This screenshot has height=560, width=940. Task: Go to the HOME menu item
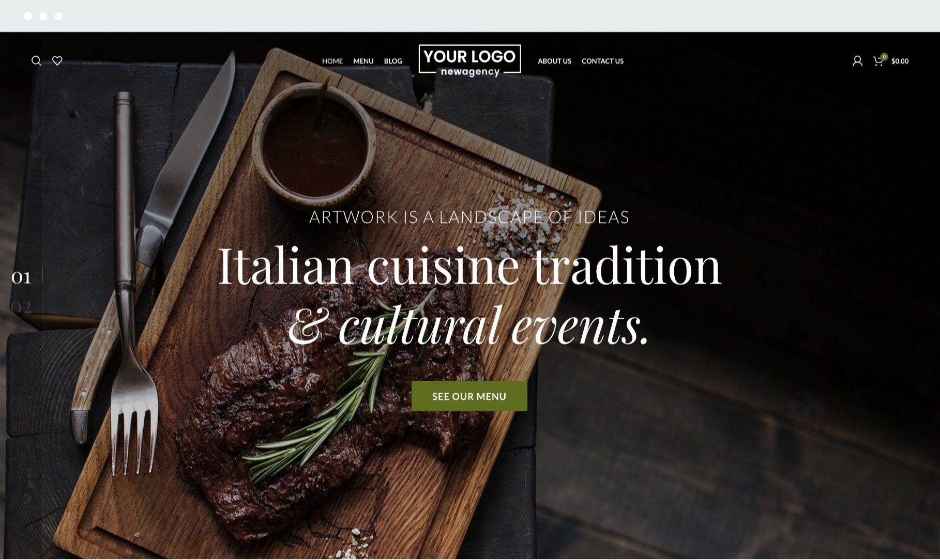click(332, 61)
